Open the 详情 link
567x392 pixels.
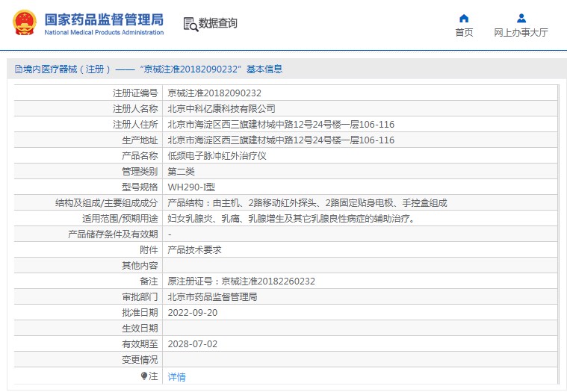coord(176,377)
